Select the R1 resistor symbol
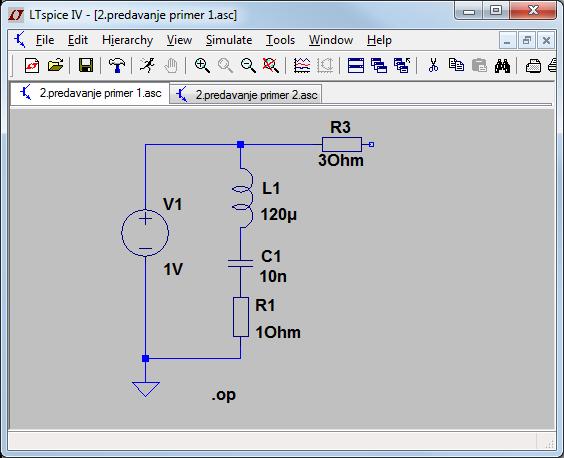The image size is (564, 458). pyautogui.click(x=241, y=317)
